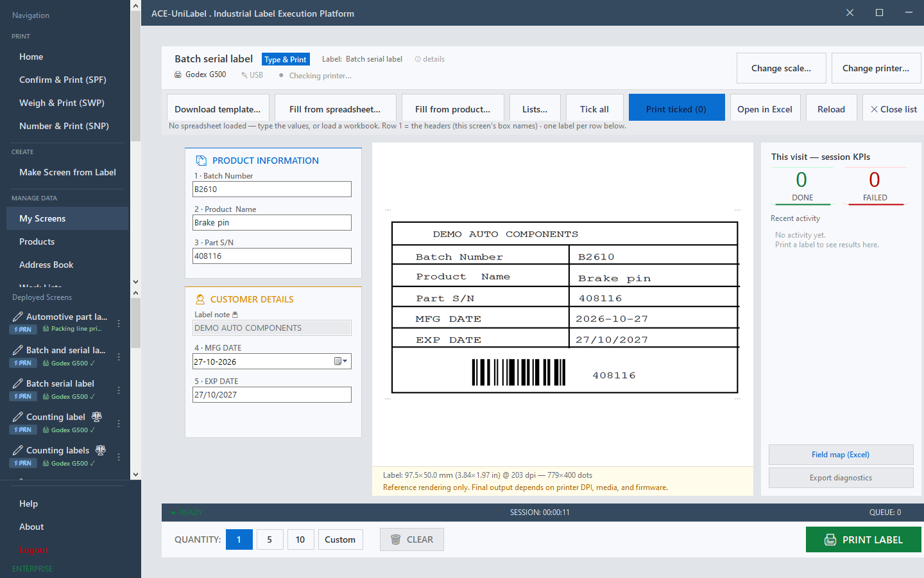Select the pencil icon beside Batch serial label
The width and height of the screenshot is (924, 578).
pyautogui.click(x=18, y=383)
